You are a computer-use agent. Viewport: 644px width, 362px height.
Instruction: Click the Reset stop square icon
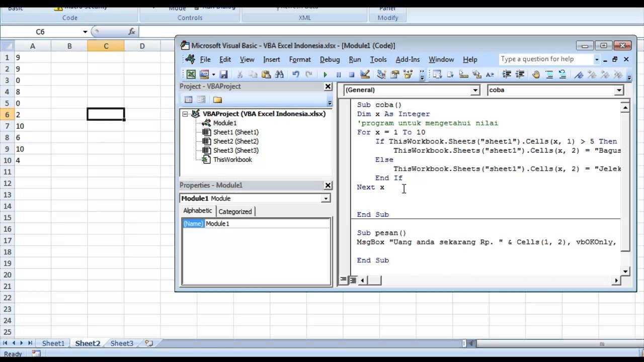351,74
